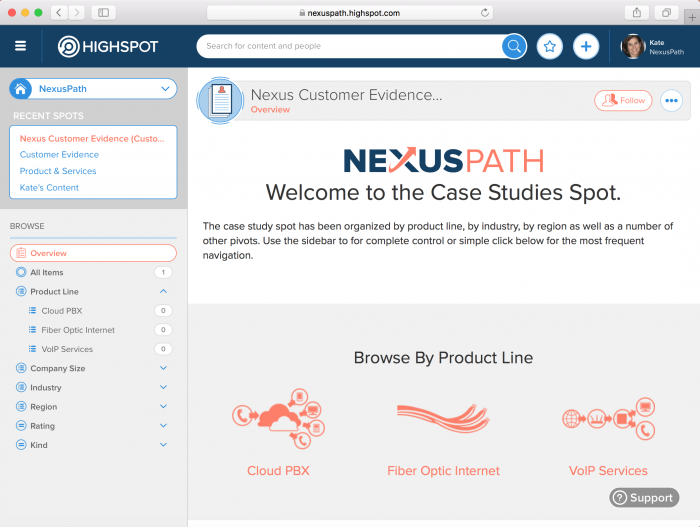Click the Highspot logo

point(108,46)
